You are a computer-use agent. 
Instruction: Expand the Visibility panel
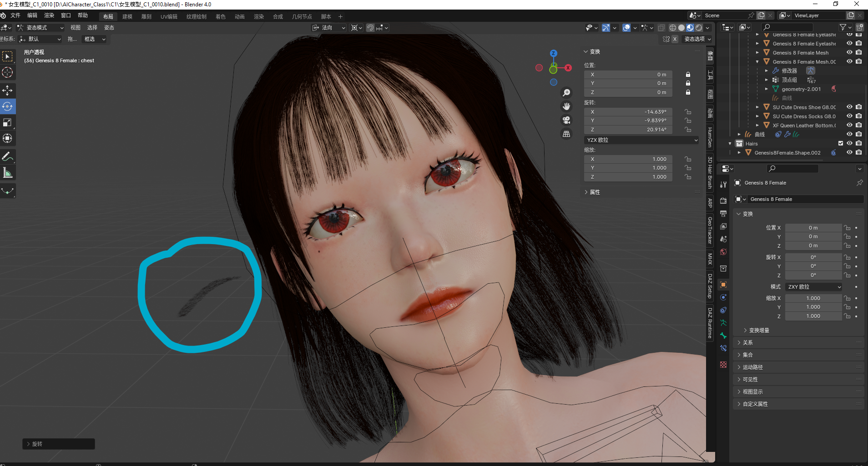point(798,379)
